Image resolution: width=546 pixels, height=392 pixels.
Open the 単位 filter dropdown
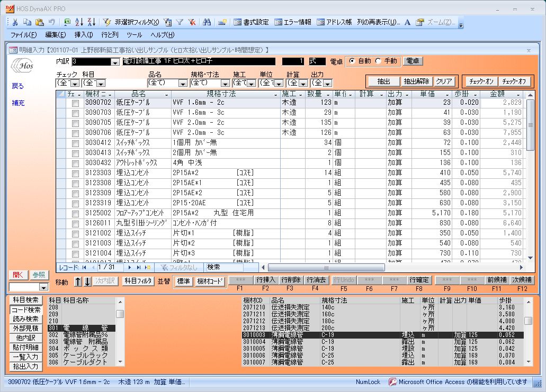point(279,83)
